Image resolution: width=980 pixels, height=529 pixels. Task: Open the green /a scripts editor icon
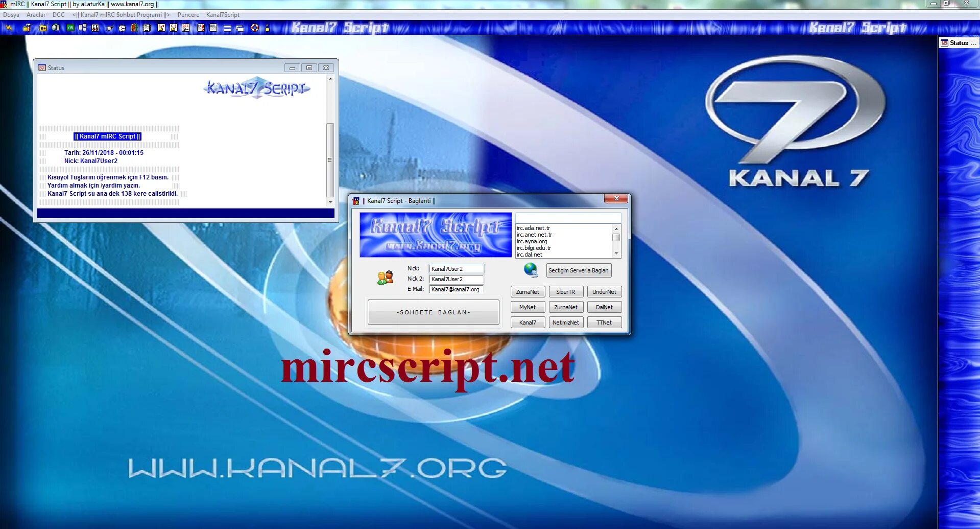point(70,28)
